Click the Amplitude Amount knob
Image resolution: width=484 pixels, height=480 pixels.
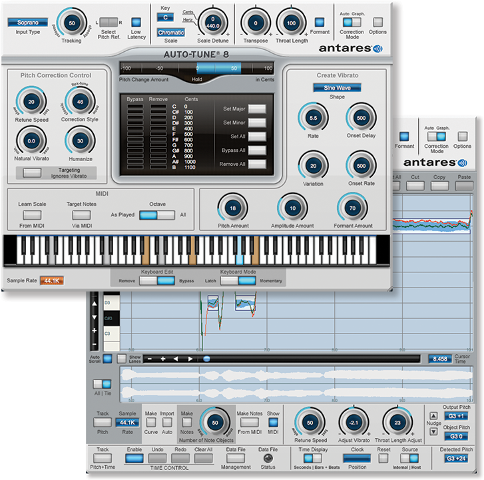click(x=292, y=208)
